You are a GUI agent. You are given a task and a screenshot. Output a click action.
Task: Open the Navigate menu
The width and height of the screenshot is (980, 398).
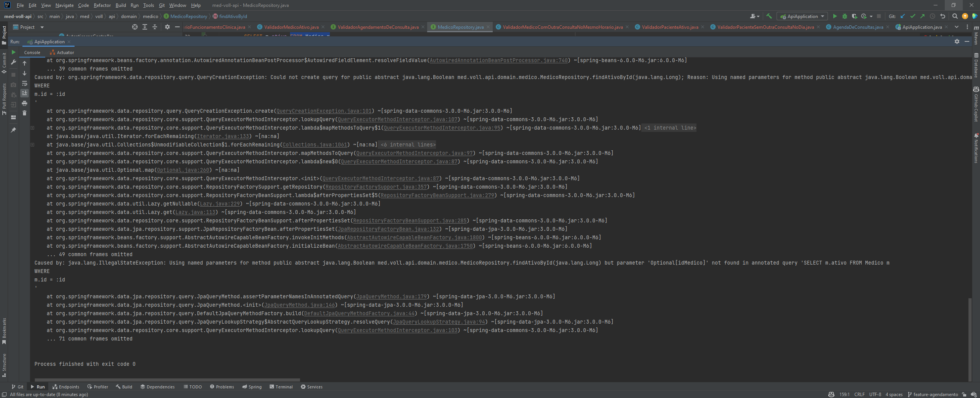64,5
